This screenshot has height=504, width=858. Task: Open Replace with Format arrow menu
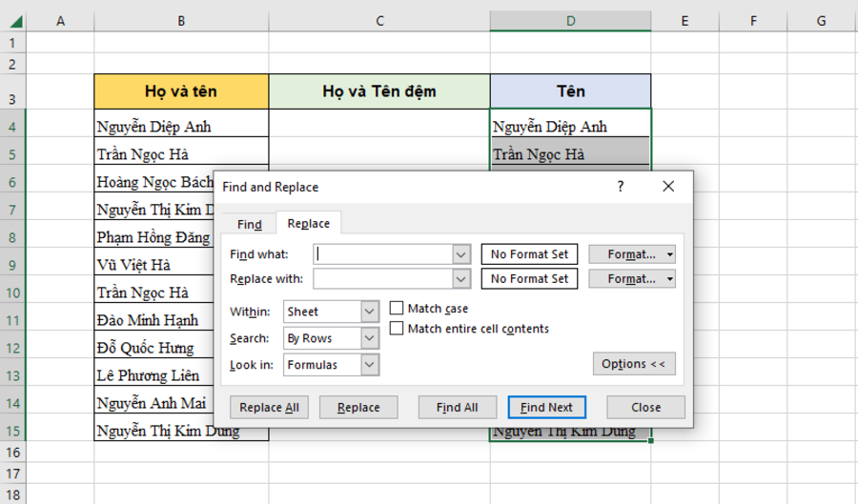pyautogui.click(x=670, y=279)
